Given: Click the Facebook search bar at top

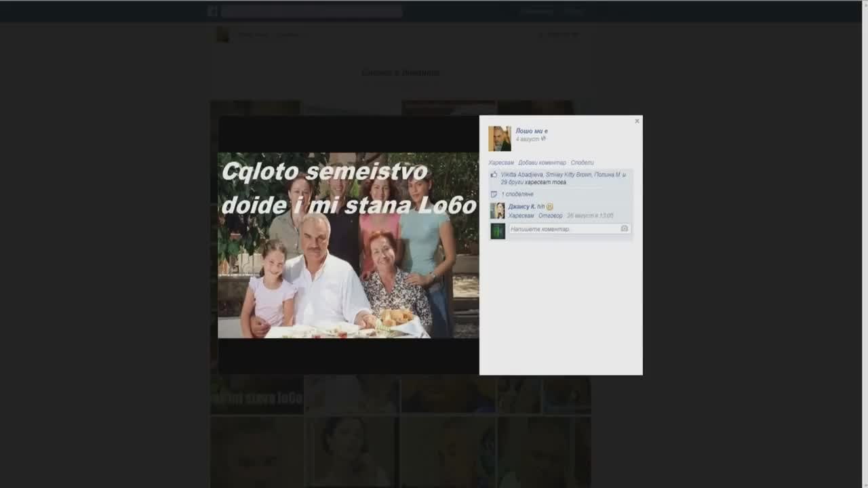Looking at the screenshot, I should pos(311,12).
